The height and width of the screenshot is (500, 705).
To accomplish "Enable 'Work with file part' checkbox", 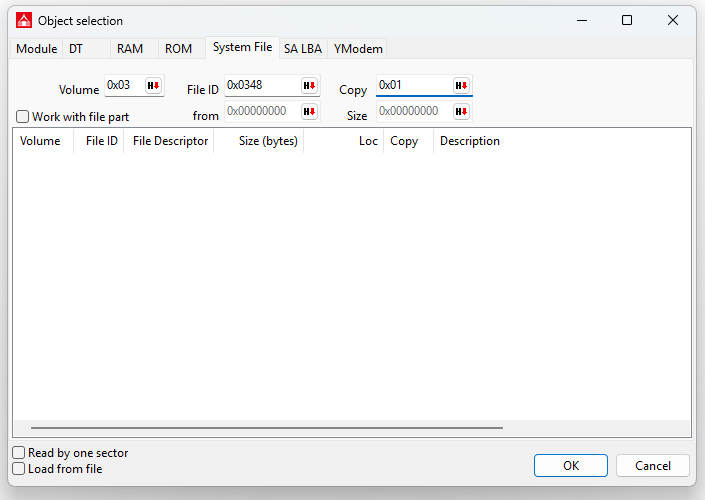I will pyautogui.click(x=23, y=117).
